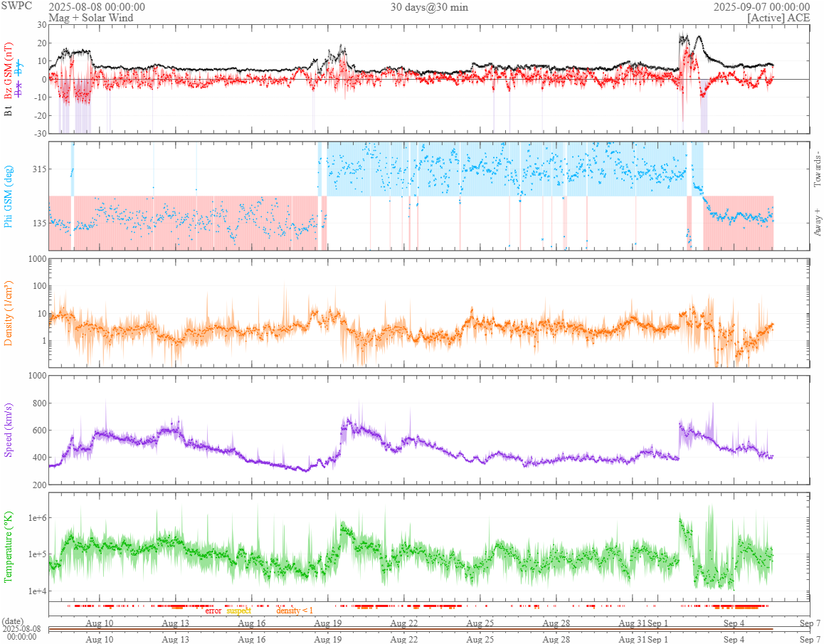Viewport: 824px width, 644px height.
Task: Click the Temperature (°K) axis label
Action: (x=8, y=547)
